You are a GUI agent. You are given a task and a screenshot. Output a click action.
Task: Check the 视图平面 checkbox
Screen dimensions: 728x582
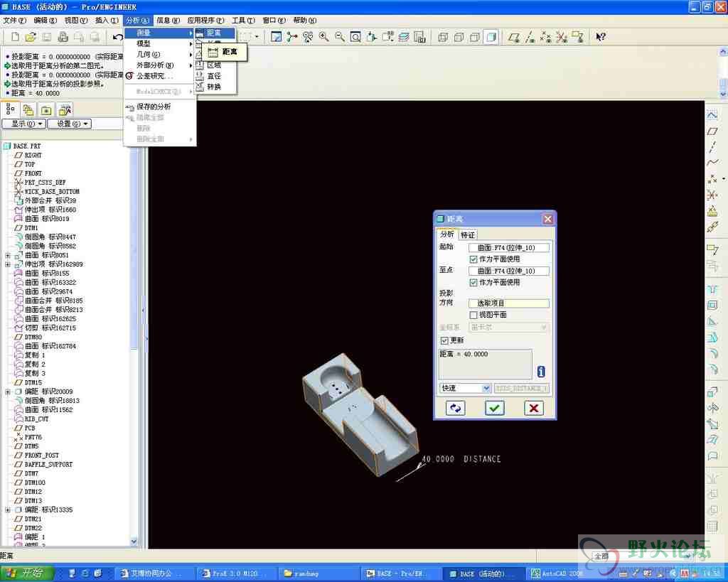[x=473, y=315]
